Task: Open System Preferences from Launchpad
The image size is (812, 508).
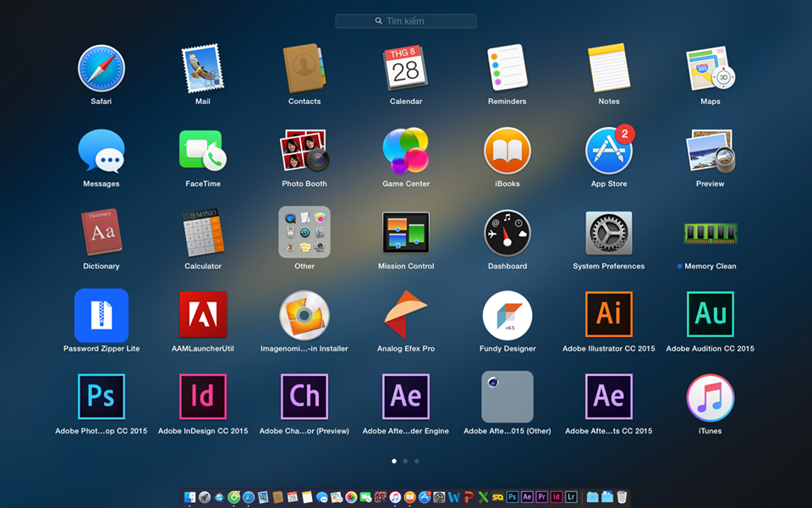Action: pos(609,233)
